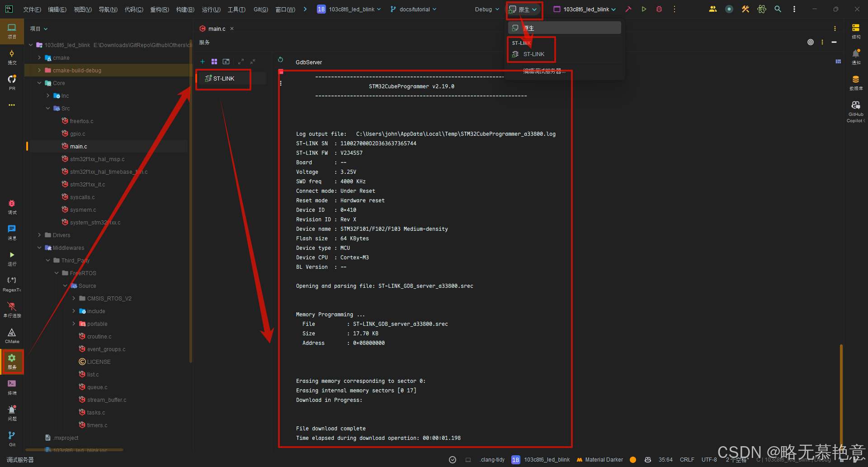Open Code With Me people icon
This screenshot has height=467, width=868.
[x=713, y=9]
